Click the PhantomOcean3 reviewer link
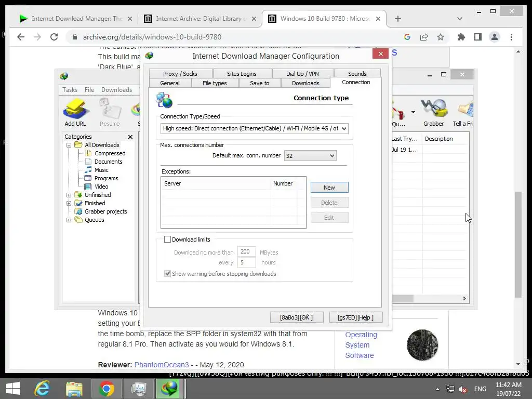The width and height of the screenshot is (532, 399). (162, 365)
